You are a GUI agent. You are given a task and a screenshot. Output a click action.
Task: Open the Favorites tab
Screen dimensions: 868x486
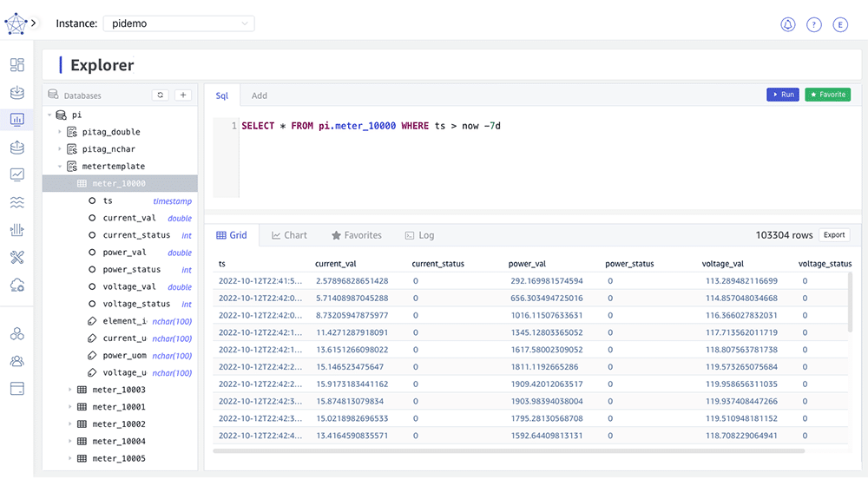357,235
